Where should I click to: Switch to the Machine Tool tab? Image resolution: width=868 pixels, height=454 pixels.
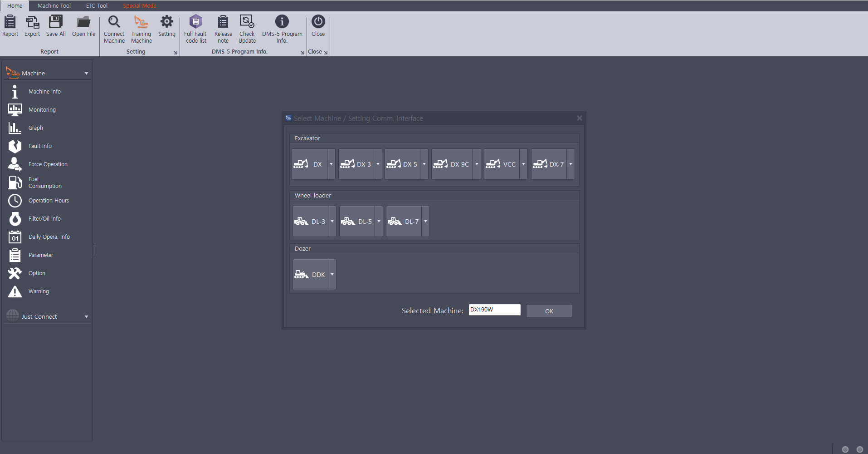54,6
